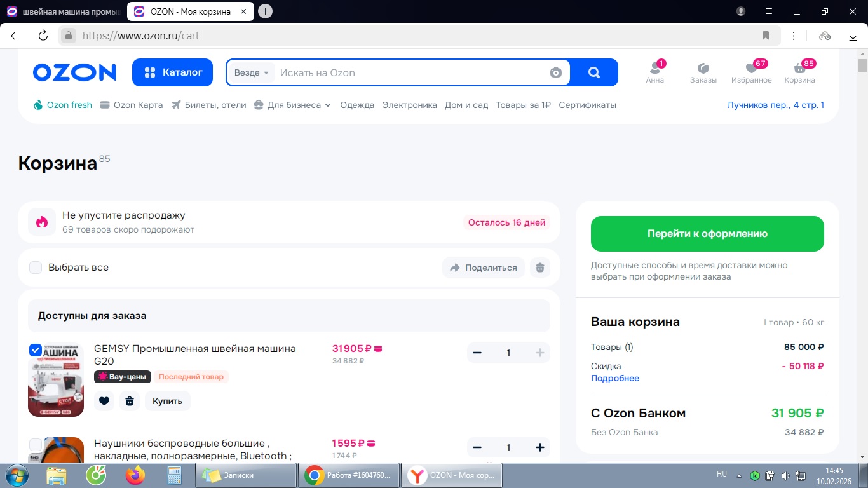Click the browser address bar URL

141,36
